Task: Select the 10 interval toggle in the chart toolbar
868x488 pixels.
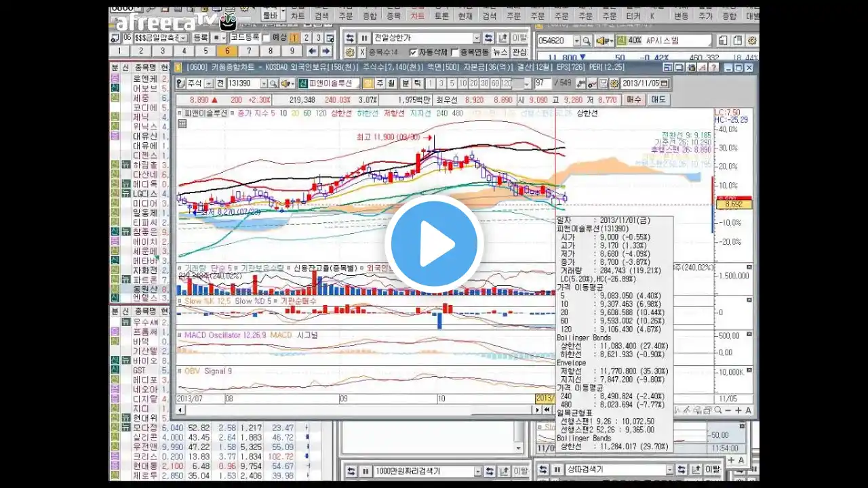Action: click(463, 83)
